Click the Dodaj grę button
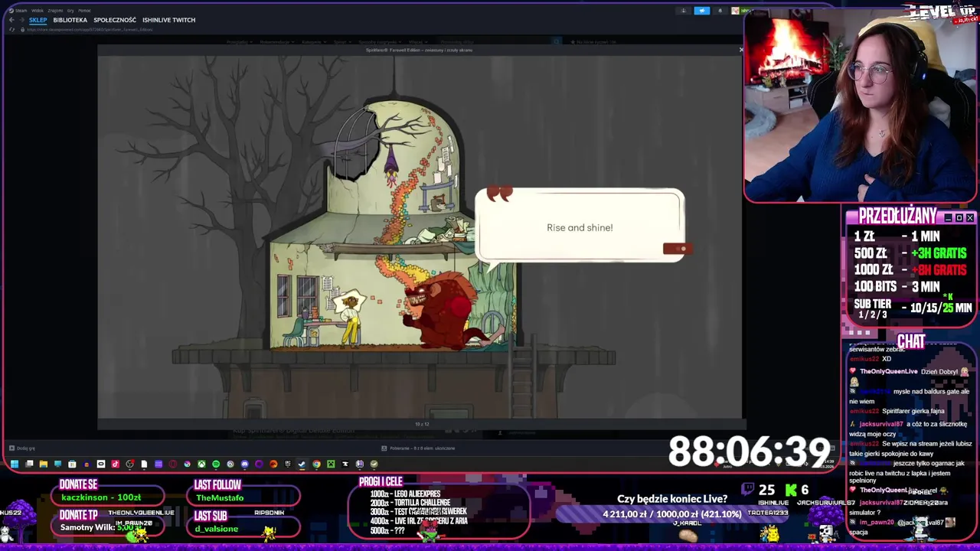Screen dimensions: 980x551 pyautogui.click(x=21, y=448)
